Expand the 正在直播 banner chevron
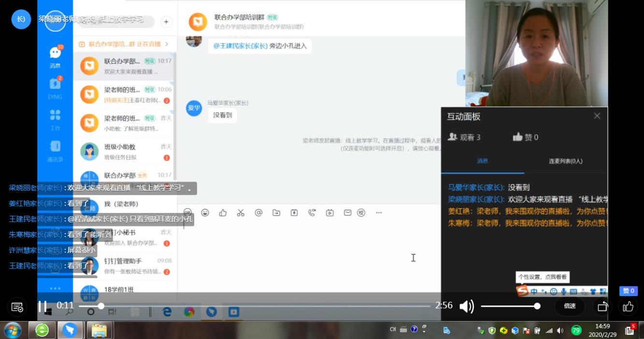Screen dimensions: 644x339 tap(167, 44)
